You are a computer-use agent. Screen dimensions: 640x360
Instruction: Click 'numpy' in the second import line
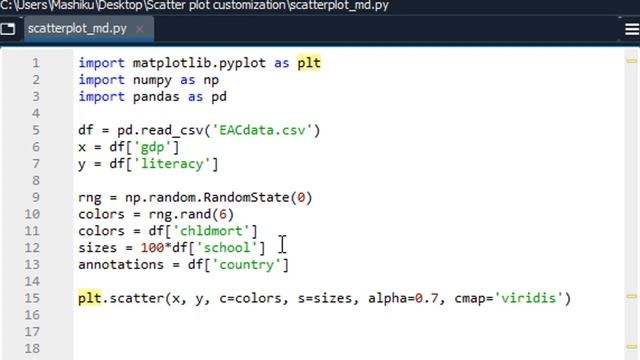pyautogui.click(x=152, y=80)
